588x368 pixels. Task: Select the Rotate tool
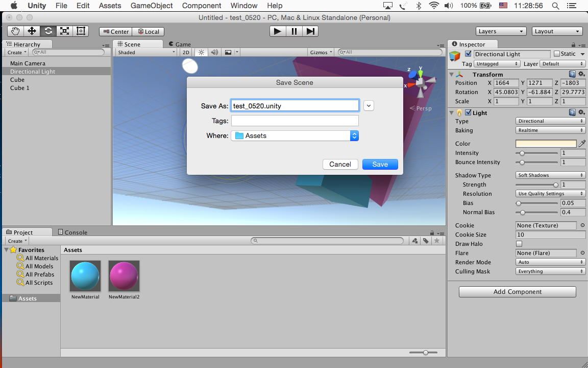pyautogui.click(x=48, y=31)
